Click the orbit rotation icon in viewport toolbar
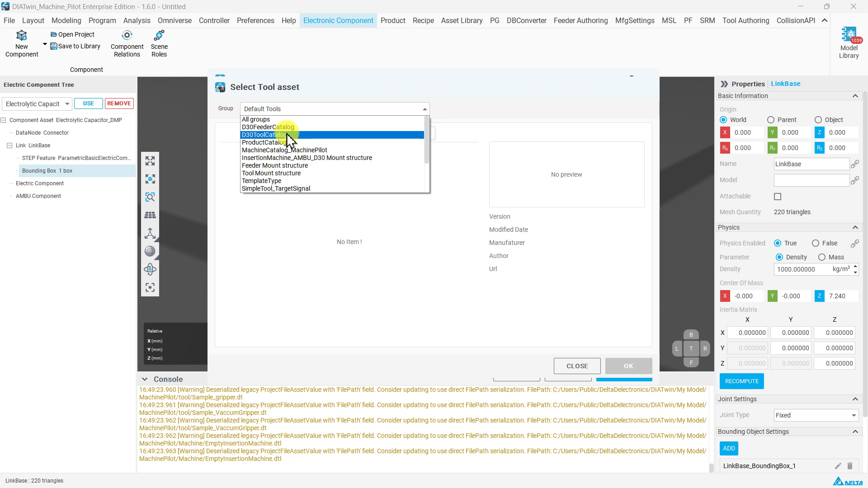Image resolution: width=868 pixels, height=488 pixels. pos(150,269)
